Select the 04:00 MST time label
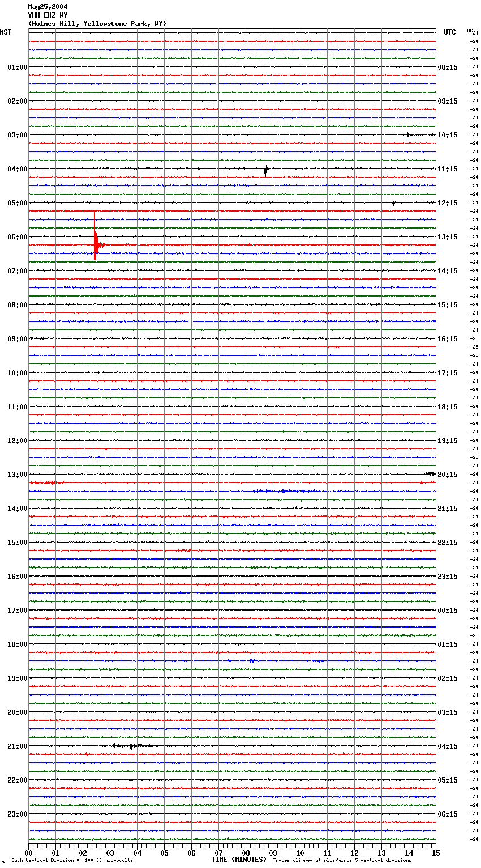The width and height of the screenshot is (481, 868). [18, 169]
